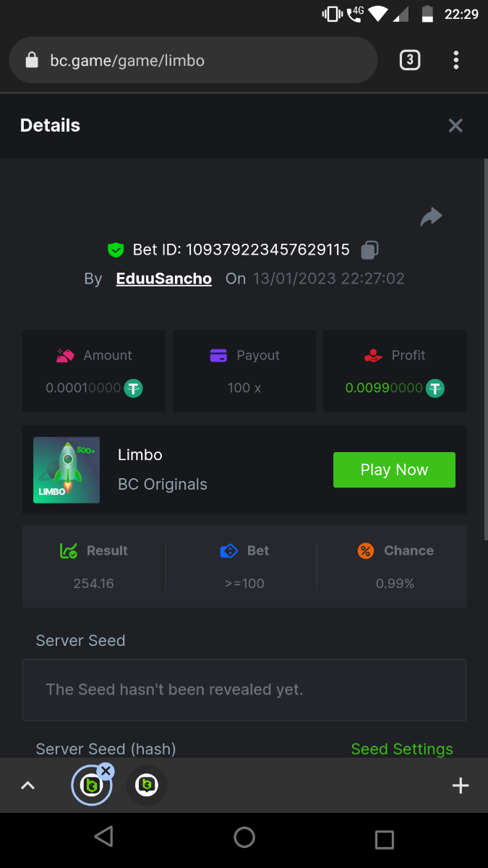Copy the Bet ID to clipboard
Viewport: 488px width, 868px height.
point(369,250)
